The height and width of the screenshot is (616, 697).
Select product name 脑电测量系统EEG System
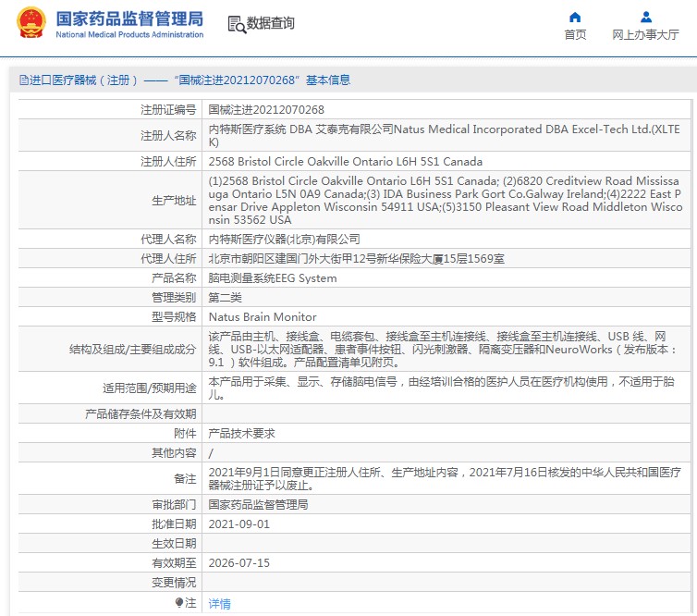click(x=273, y=278)
